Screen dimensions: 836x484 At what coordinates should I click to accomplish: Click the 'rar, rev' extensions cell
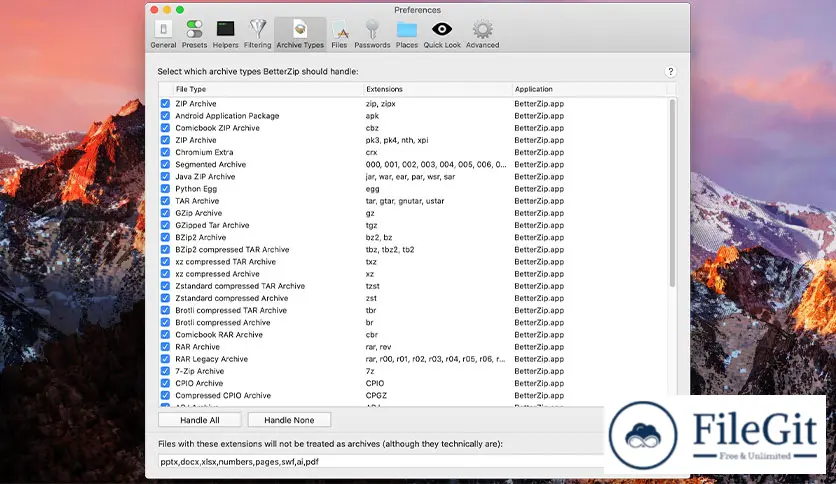tap(378, 346)
